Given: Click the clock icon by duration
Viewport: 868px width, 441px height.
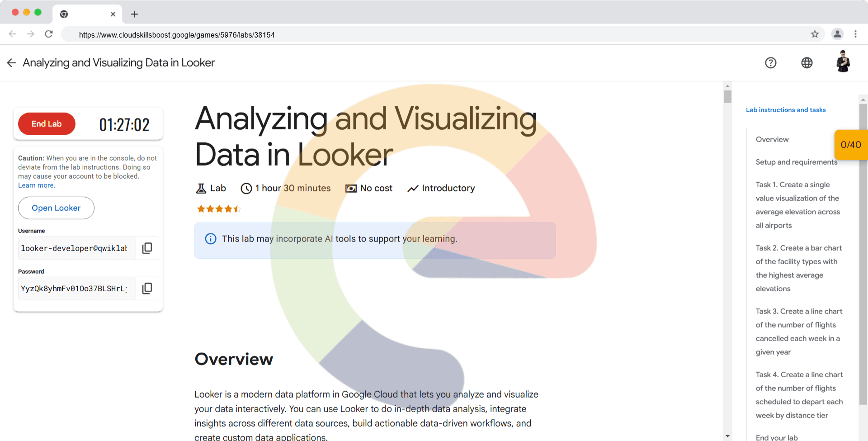Looking at the screenshot, I should (x=246, y=189).
